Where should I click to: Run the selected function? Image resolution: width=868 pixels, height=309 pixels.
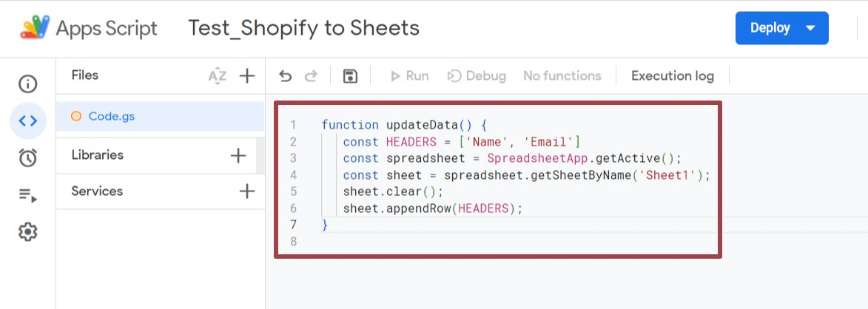click(x=410, y=75)
